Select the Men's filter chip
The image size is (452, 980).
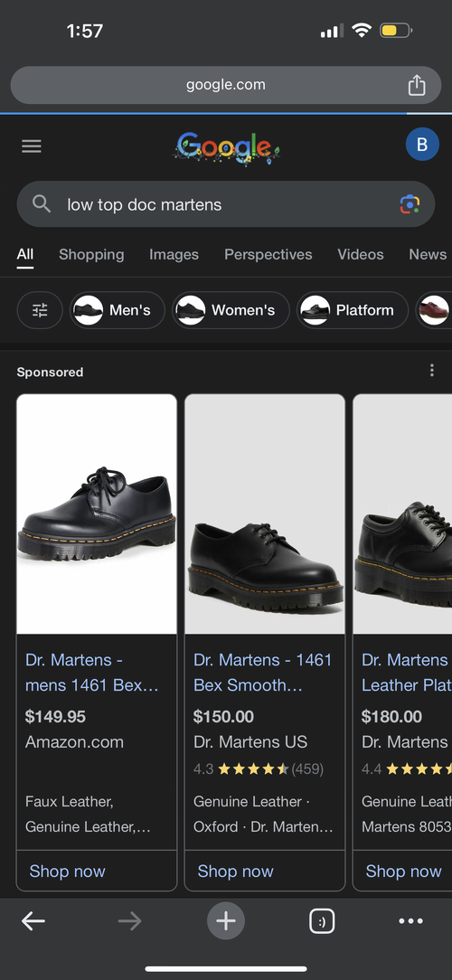coord(118,310)
